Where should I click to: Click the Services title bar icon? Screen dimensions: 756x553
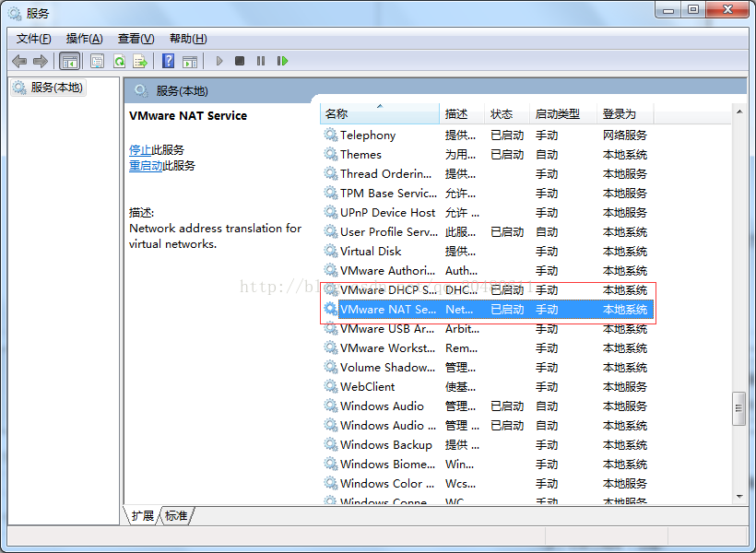pos(15,14)
